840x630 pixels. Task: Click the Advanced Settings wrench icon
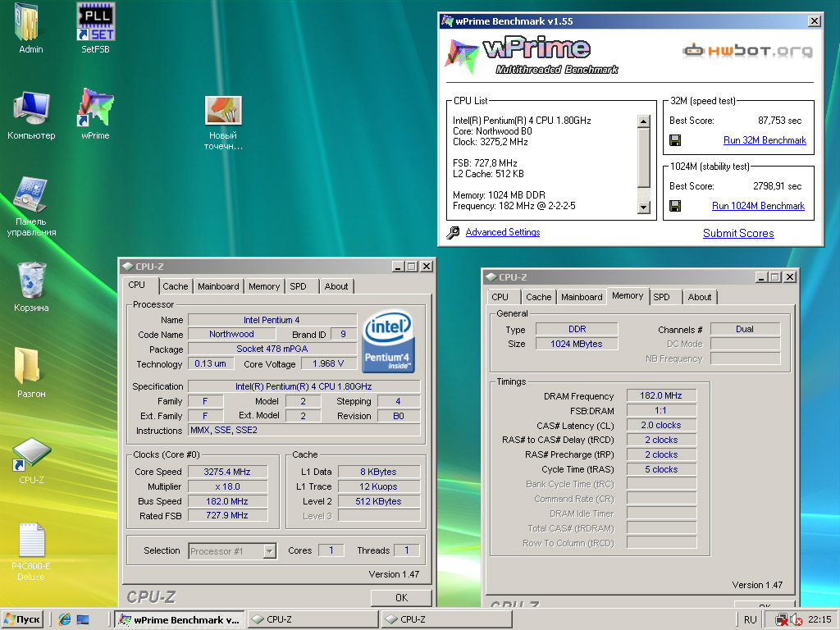[x=453, y=232]
